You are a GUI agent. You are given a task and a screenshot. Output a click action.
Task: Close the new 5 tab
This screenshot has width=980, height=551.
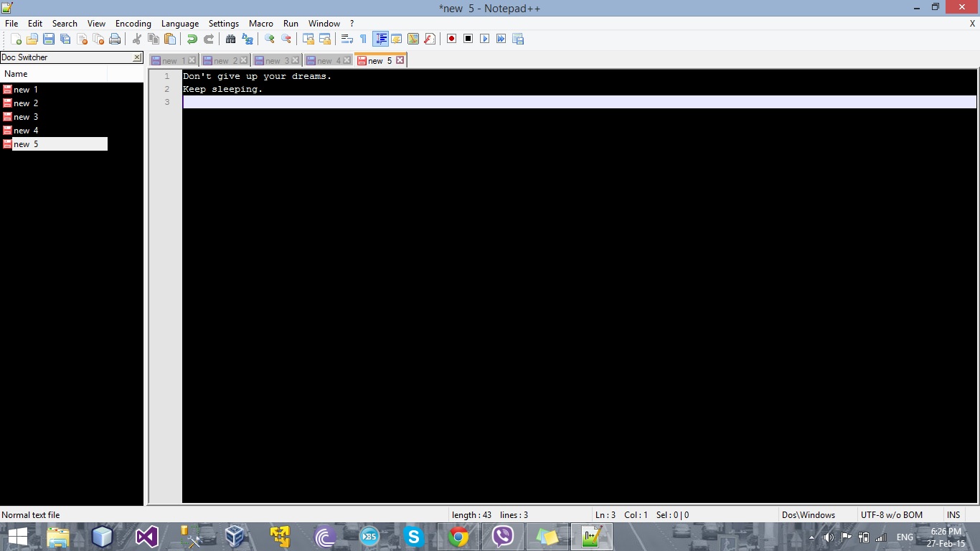400,60
